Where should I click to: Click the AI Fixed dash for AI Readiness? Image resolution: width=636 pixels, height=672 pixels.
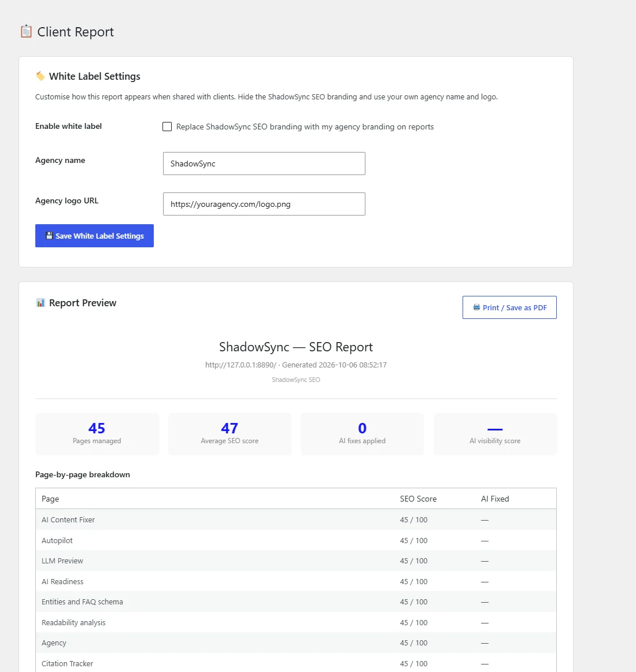point(485,581)
